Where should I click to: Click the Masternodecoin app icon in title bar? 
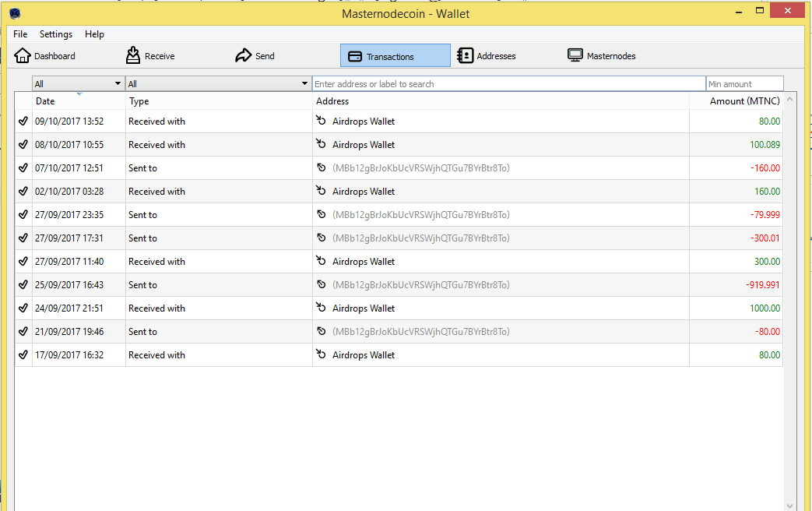[x=16, y=13]
